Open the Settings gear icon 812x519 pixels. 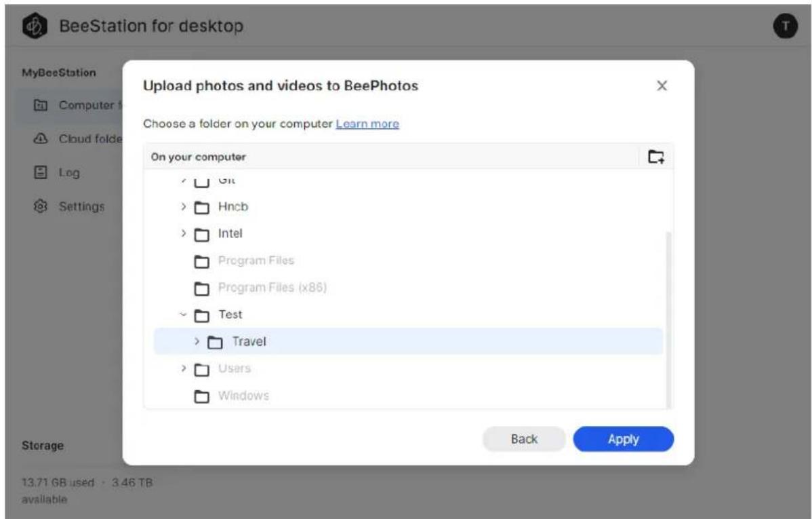[x=41, y=206]
